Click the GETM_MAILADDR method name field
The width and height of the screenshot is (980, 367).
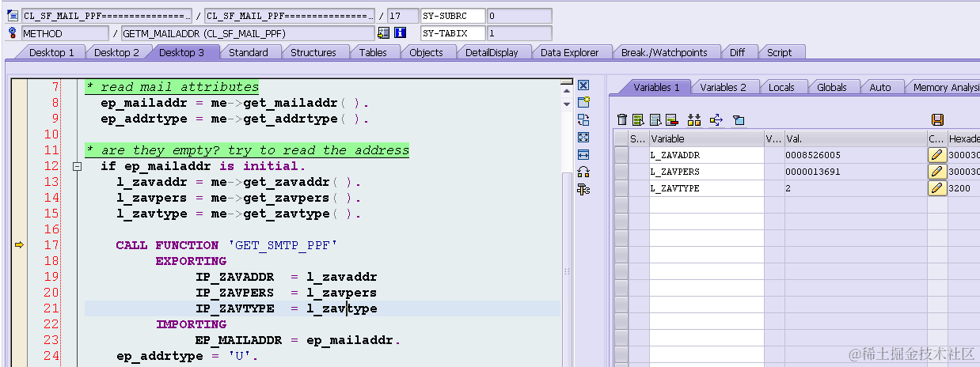(x=247, y=33)
